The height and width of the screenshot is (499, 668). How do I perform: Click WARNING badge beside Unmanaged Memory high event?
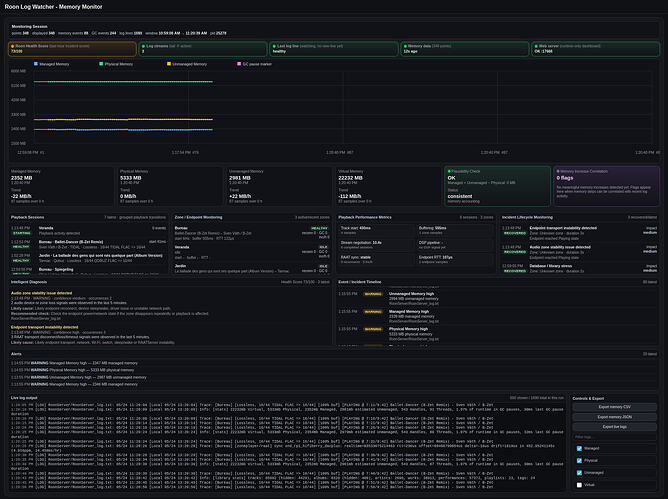coord(373,294)
